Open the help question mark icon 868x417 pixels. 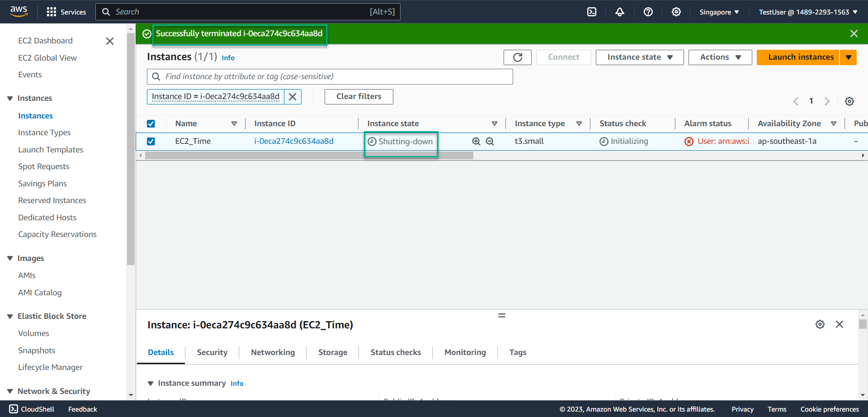(648, 12)
